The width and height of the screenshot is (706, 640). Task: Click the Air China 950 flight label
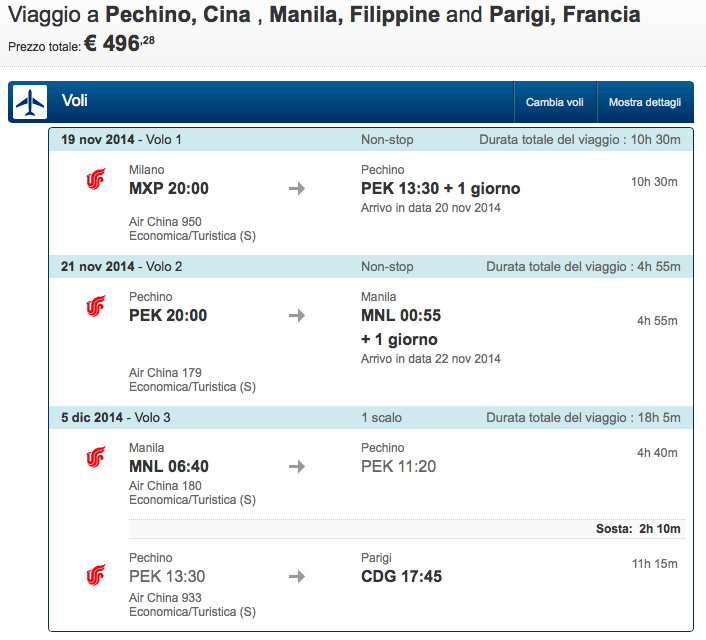[x=165, y=222]
